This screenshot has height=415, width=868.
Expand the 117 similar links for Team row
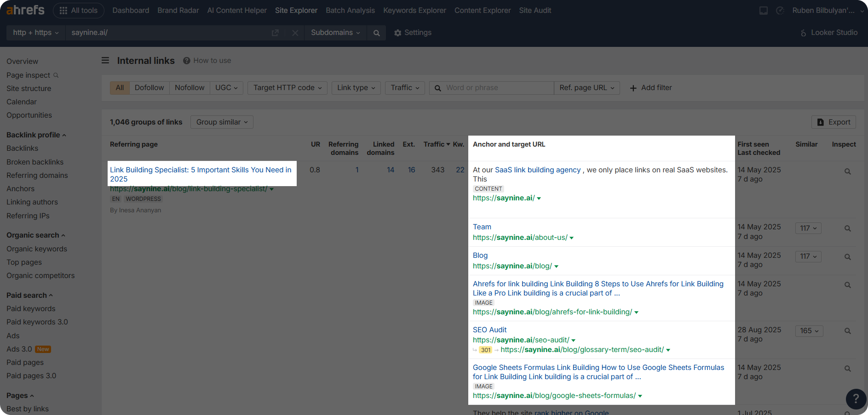tap(808, 228)
